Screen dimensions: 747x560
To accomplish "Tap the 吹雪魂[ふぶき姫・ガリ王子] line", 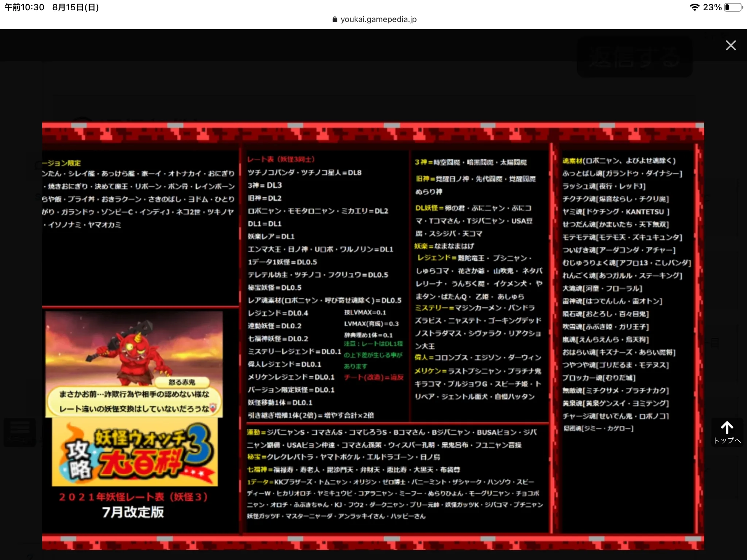I will [x=605, y=326].
